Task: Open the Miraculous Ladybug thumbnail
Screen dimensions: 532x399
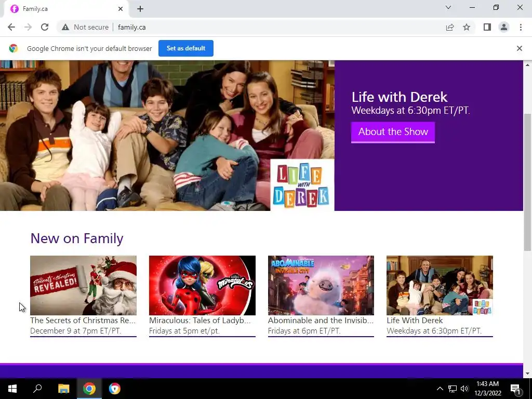Action: 202,285
